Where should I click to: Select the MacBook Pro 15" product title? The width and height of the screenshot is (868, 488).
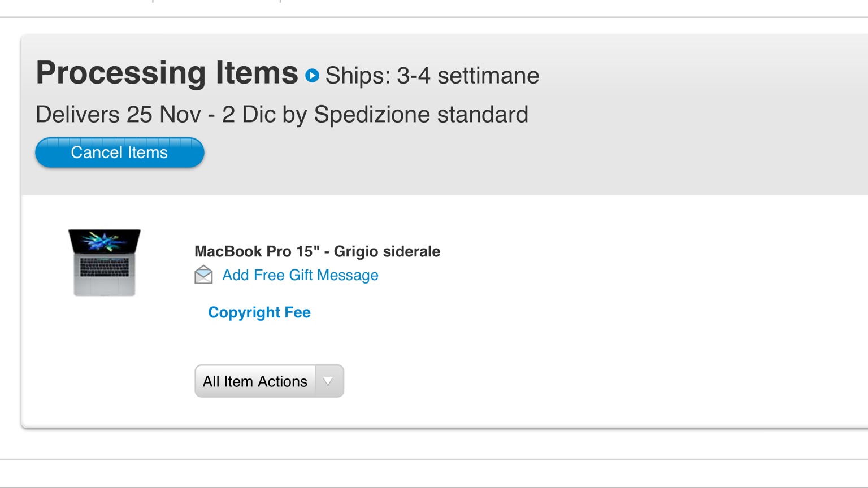click(x=257, y=251)
